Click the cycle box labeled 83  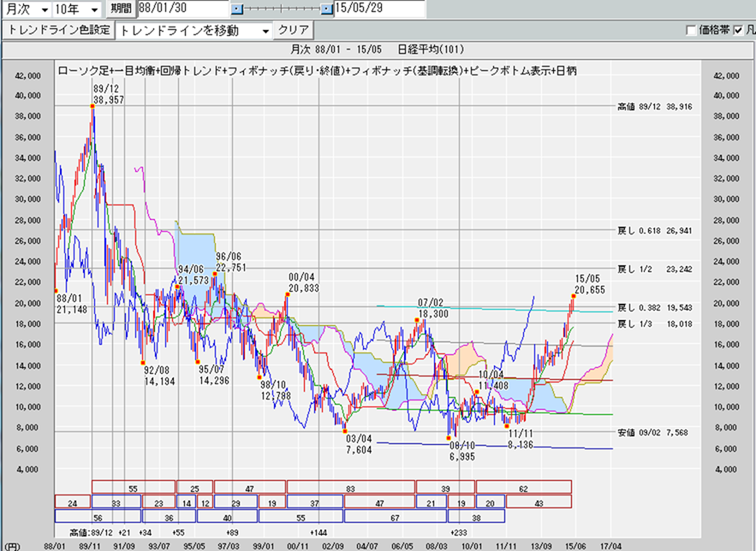(x=350, y=487)
